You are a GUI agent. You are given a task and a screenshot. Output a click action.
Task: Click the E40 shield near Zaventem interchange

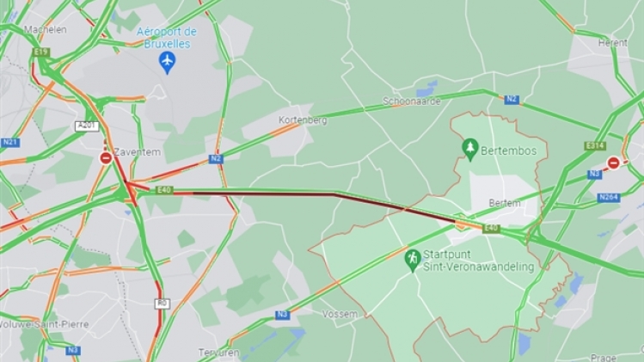coord(164,190)
